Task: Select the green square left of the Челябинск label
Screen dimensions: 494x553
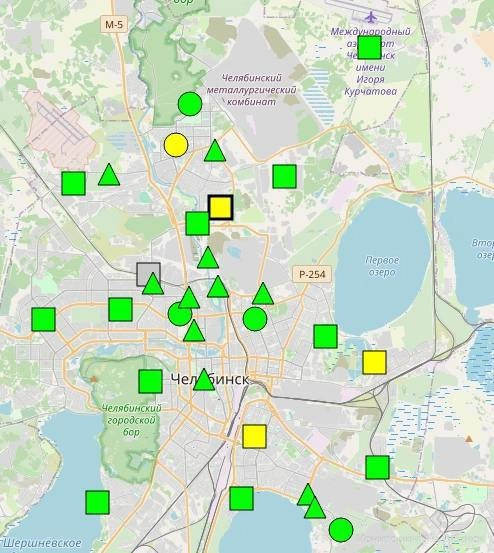Action: coord(151,381)
